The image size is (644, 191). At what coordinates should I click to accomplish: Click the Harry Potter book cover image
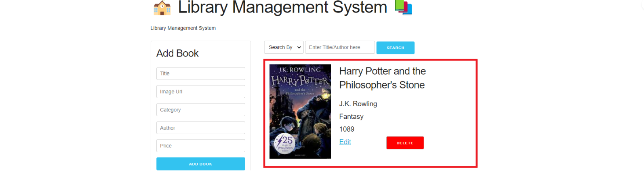tap(300, 111)
